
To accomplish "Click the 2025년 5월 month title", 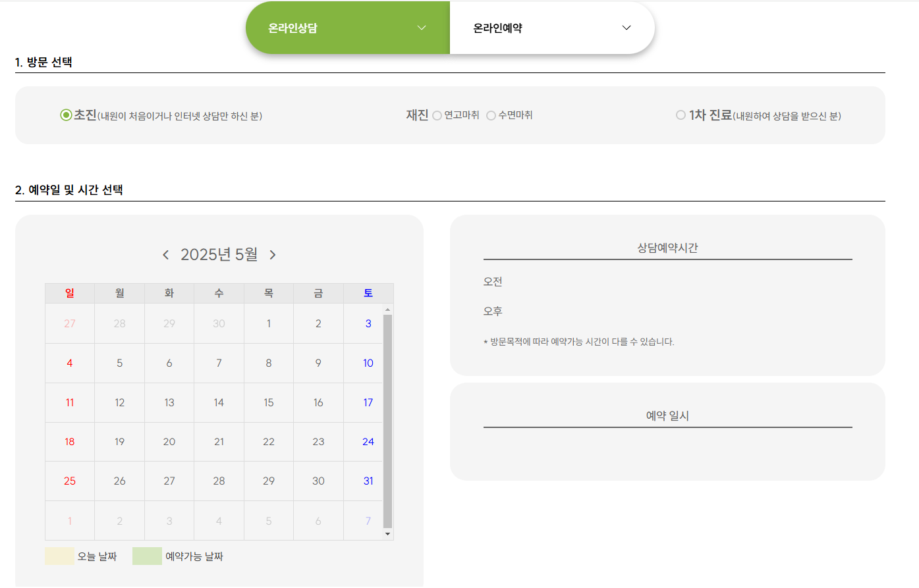I will 219,255.
